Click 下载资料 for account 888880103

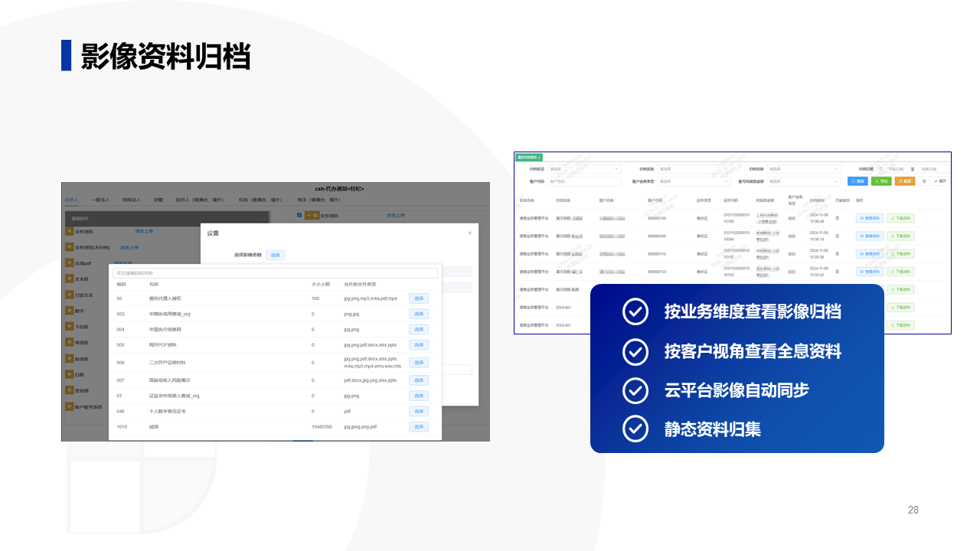pyautogui.click(x=900, y=272)
